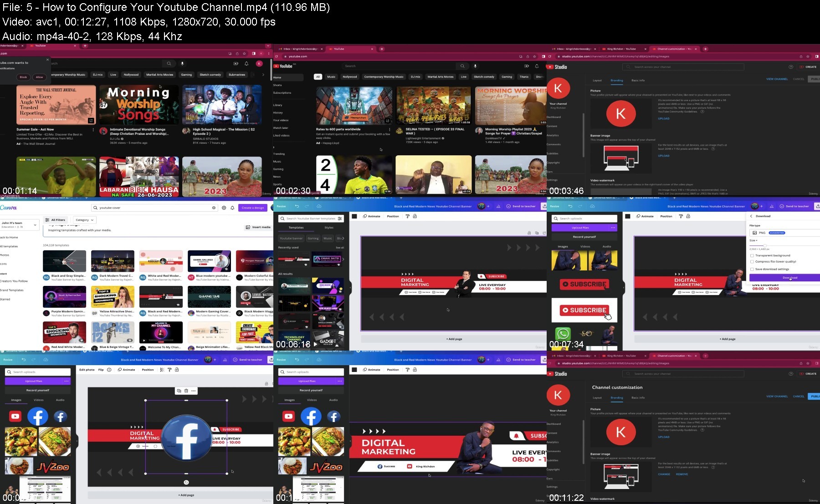Click Allow on the YouTube notification prompt

point(40,77)
